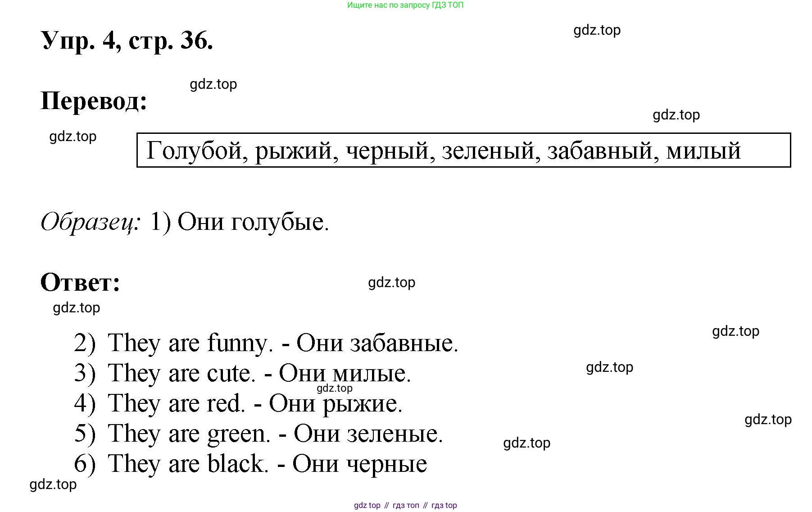
Task: Click the 'Перевод:' heading
Action: click(94, 101)
